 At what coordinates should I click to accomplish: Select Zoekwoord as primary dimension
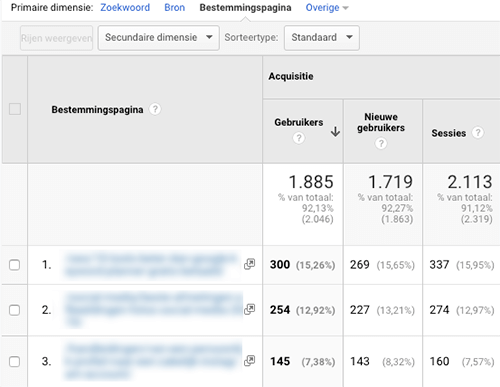point(125,7)
